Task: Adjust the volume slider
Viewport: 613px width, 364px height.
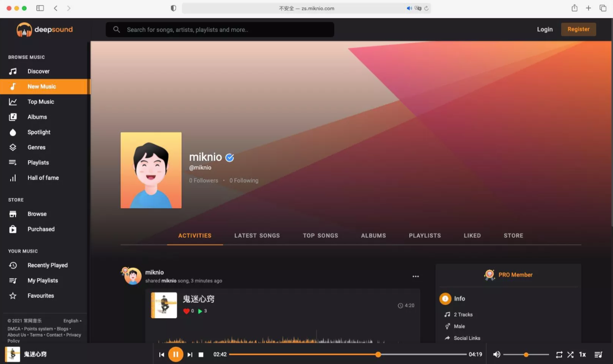Action: pos(526,355)
